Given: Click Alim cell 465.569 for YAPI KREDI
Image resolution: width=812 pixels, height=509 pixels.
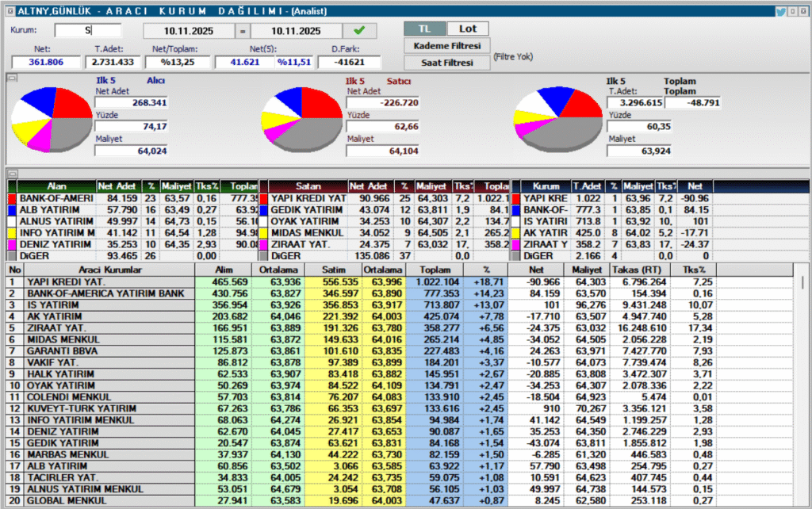Looking at the screenshot, I should [x=224, y=282].
